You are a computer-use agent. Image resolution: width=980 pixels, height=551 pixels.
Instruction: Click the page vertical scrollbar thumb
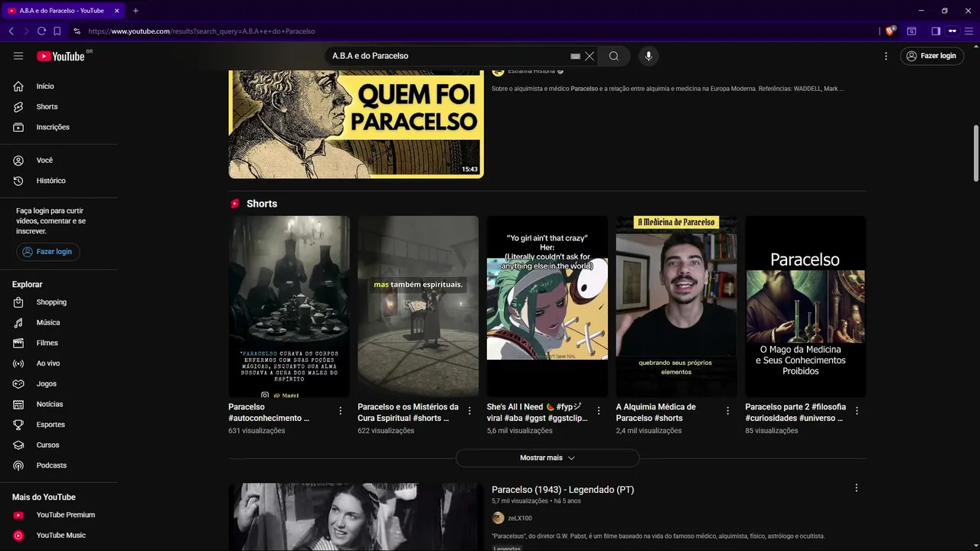coord(975,153)
